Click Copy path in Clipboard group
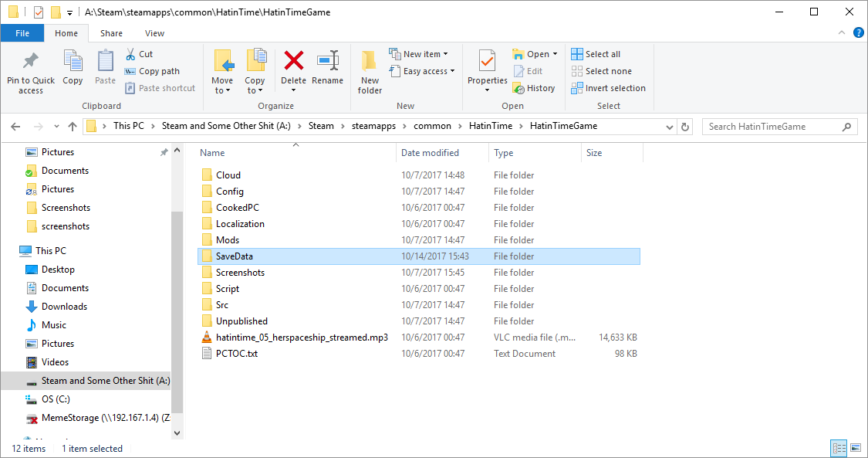The image size is (868, 458). coord(152,71)
